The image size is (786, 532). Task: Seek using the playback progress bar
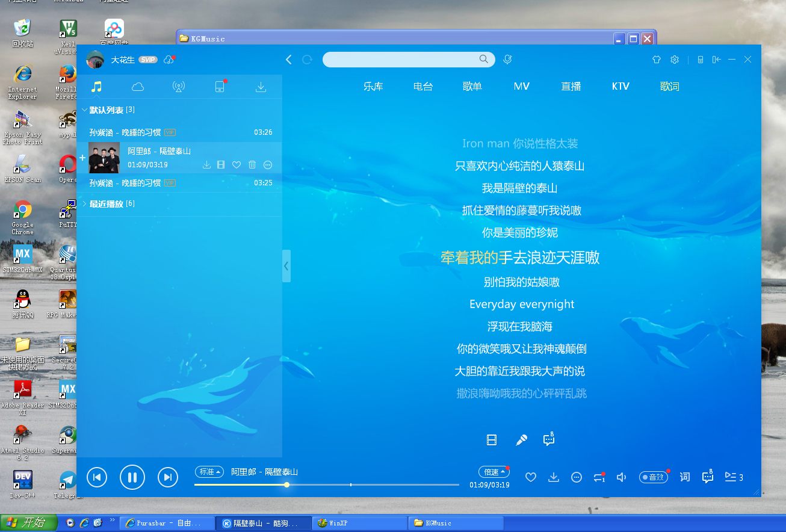(327, 484)
